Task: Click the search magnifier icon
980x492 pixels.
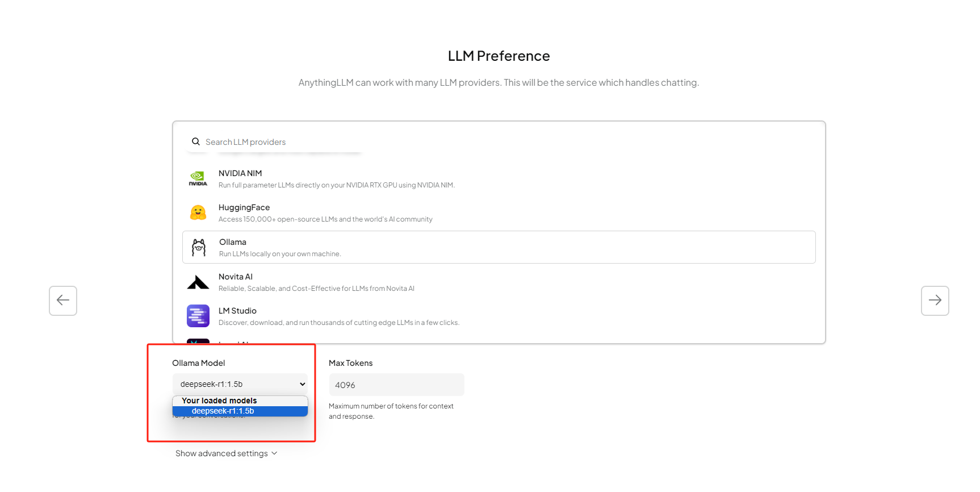Action: point(196,141)
